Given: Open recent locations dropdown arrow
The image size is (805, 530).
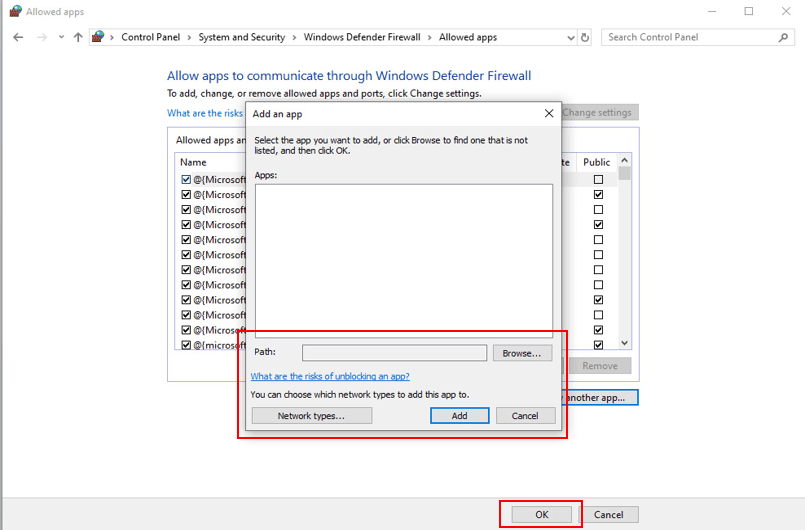Looking at the screenshot, I should coord(61,37).
